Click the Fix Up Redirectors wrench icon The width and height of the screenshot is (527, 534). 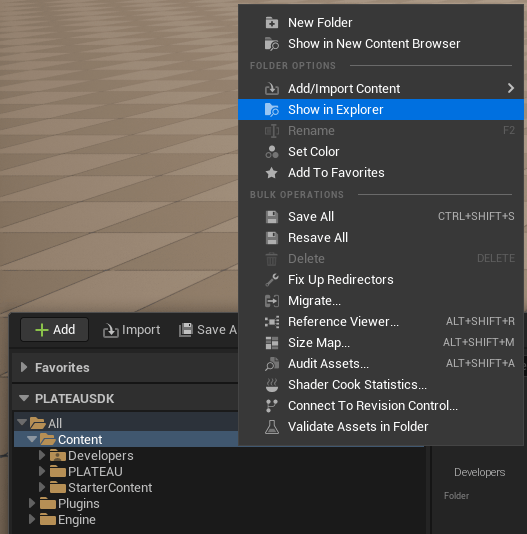point(272,280)
